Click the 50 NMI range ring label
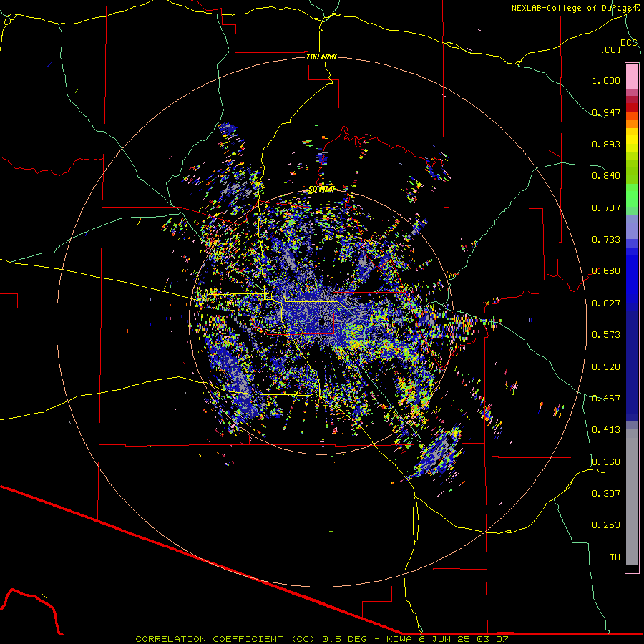Viewport: 644px width, 644px height. tap(321, 189)
